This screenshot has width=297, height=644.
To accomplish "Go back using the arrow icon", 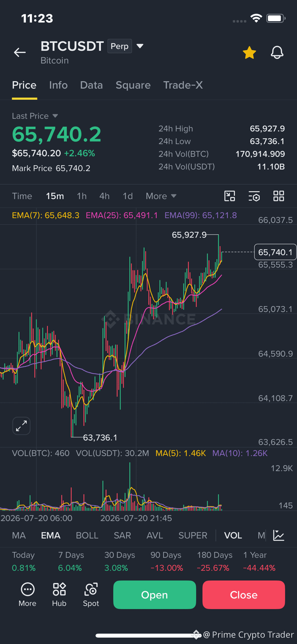I will [x=20, y=52].
